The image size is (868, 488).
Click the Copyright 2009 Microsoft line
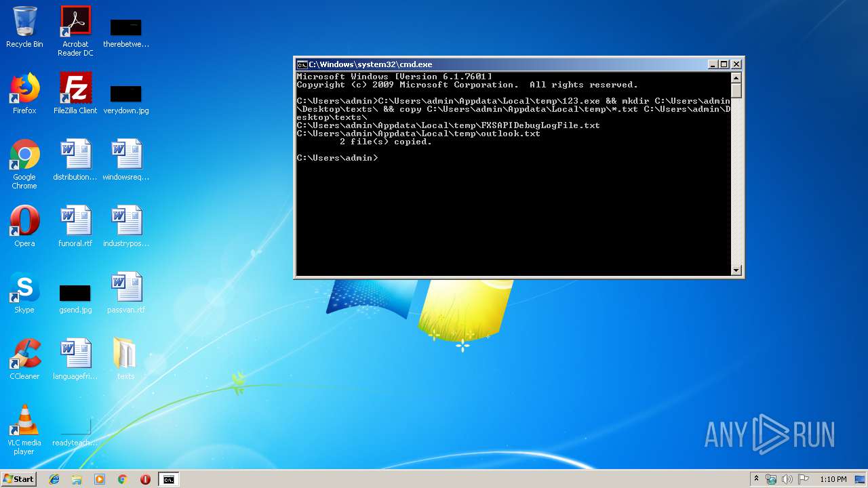(x=467, y=85)
